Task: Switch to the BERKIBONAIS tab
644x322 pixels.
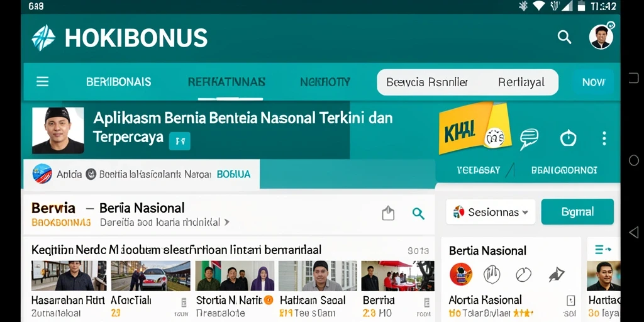Action: [119, 82]
